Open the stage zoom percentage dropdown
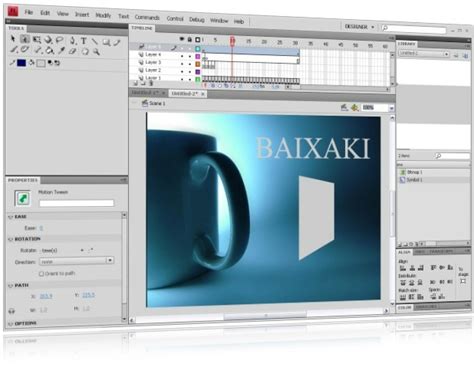The height and width of the screenshot is (367, 474). [391, 108]
